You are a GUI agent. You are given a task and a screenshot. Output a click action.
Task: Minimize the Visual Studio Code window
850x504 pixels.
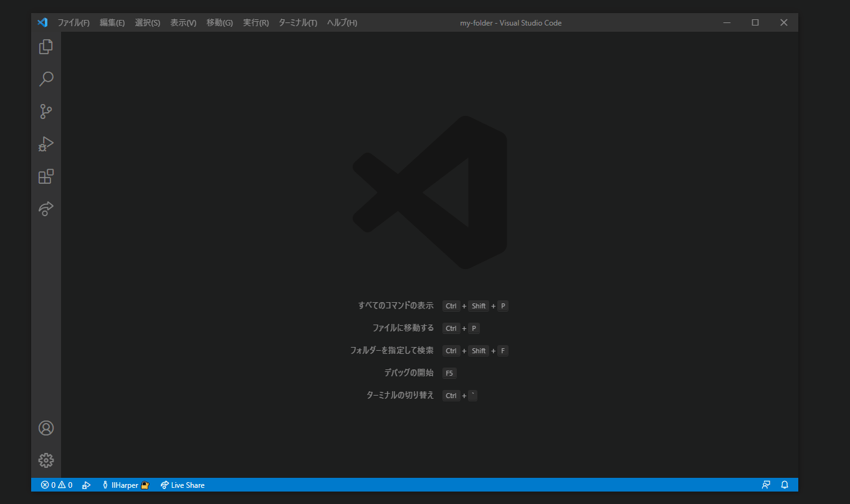[x=727, y=22]
